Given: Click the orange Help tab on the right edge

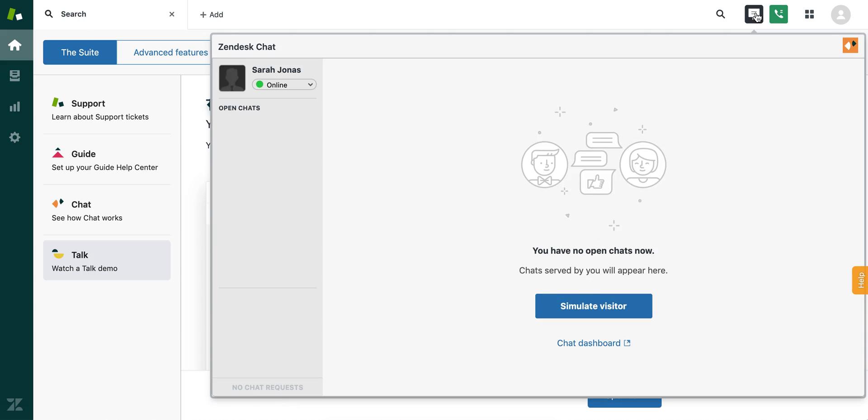Looking at the screenshot, I should 860,280.
